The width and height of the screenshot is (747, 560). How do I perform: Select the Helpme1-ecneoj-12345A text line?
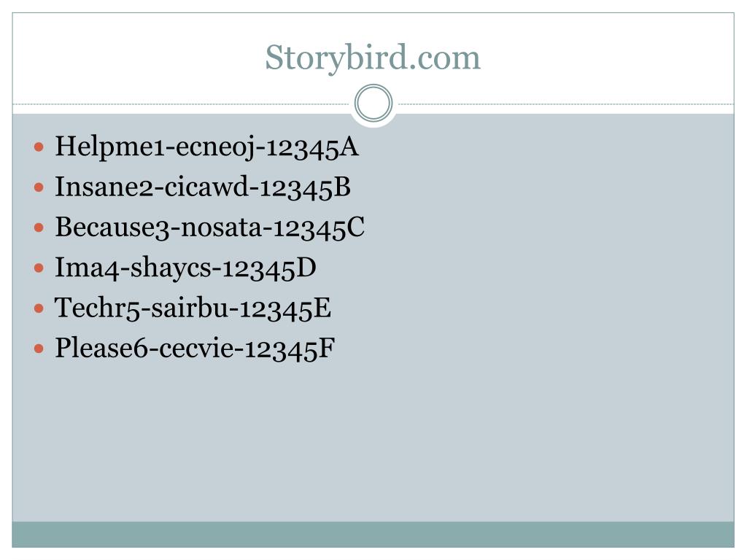click(206, 147)
